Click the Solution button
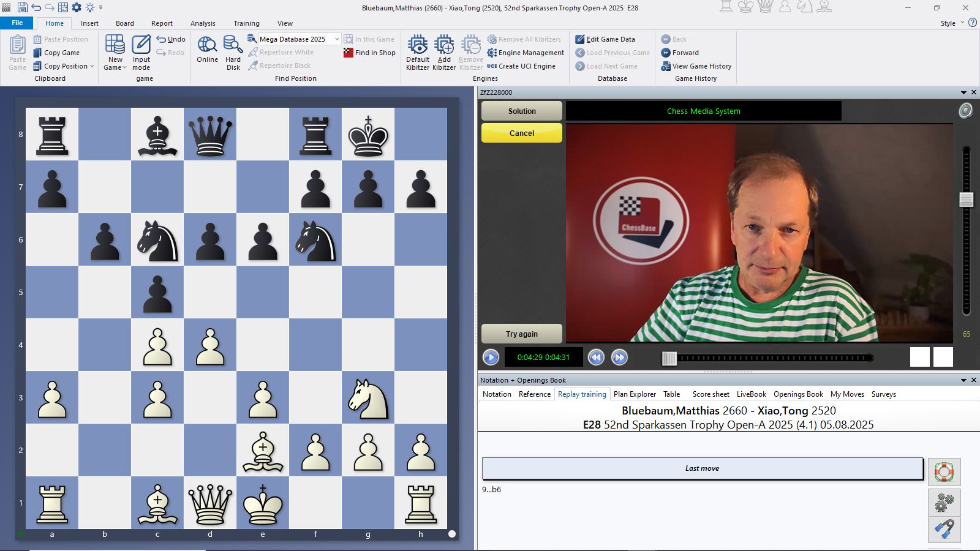The width and height of the screenshot is (980, 551). pos(522,111)
